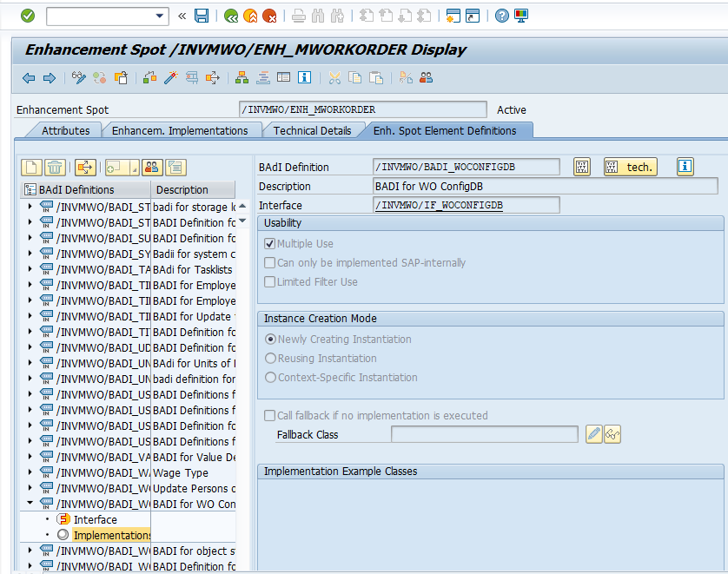The image size is (728, 574).
Task: Click the pencil icon next to Fallback Class
Action: [x=594, y=434]
